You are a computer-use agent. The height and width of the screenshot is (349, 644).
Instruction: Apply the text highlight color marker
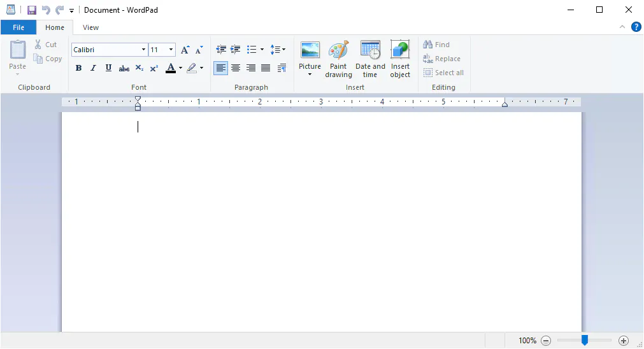[192, 68]
